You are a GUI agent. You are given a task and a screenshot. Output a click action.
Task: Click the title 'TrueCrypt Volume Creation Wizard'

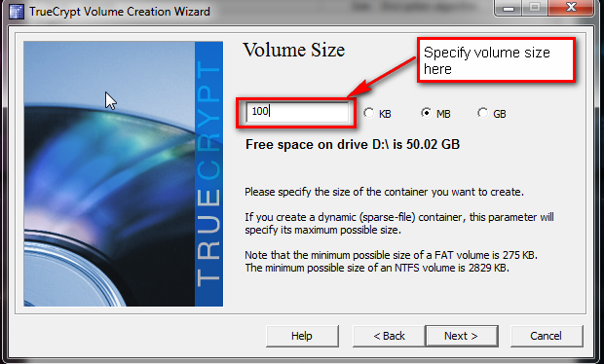[120, 12]
